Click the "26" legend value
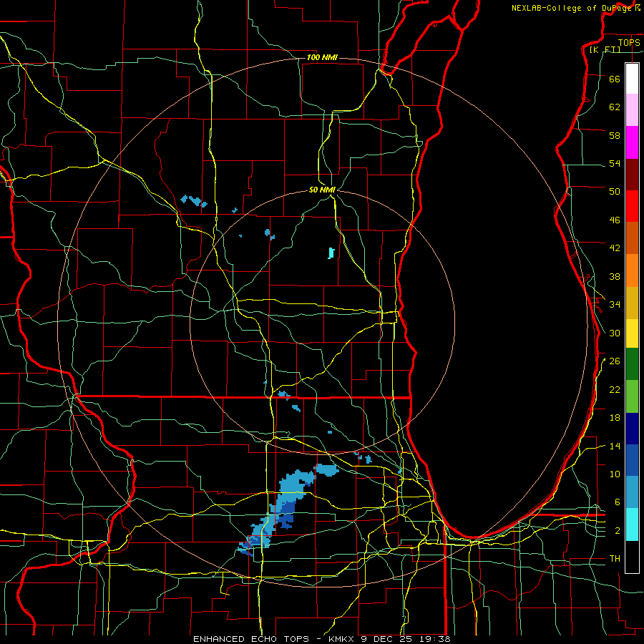The image size is (644, 644). [615, 361]
